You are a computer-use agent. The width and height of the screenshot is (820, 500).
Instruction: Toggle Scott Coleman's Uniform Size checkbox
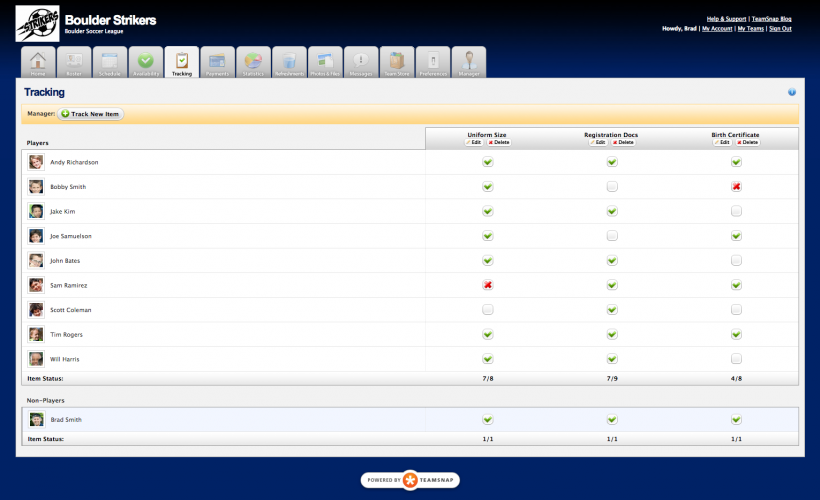click(488, 310)
